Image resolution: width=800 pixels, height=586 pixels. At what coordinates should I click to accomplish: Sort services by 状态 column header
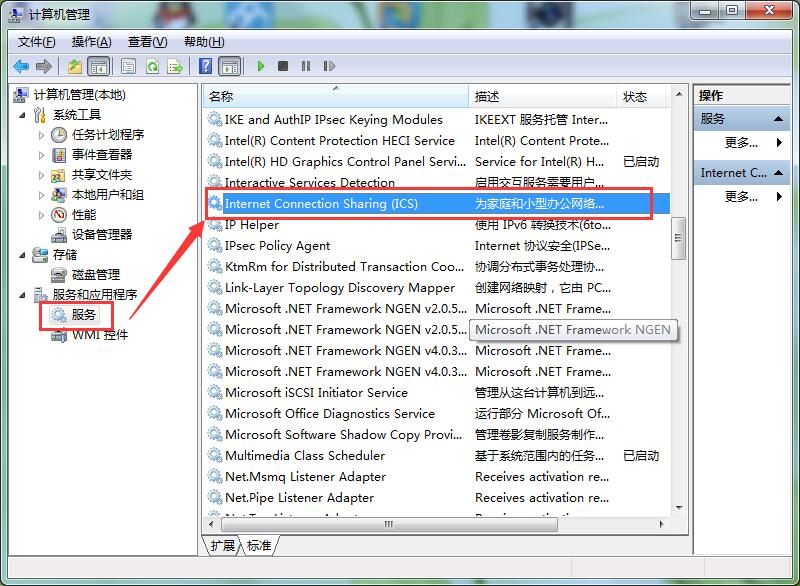click(x=641, y=96)
